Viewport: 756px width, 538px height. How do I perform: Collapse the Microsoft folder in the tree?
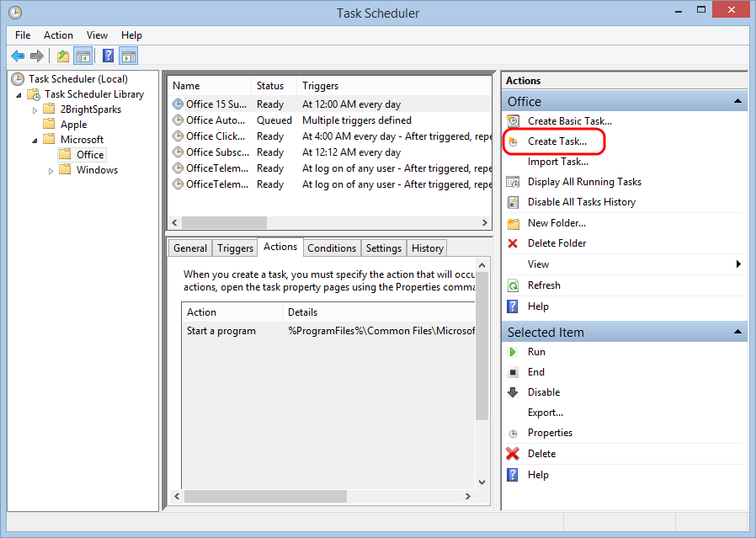click(x=35, y=140)
